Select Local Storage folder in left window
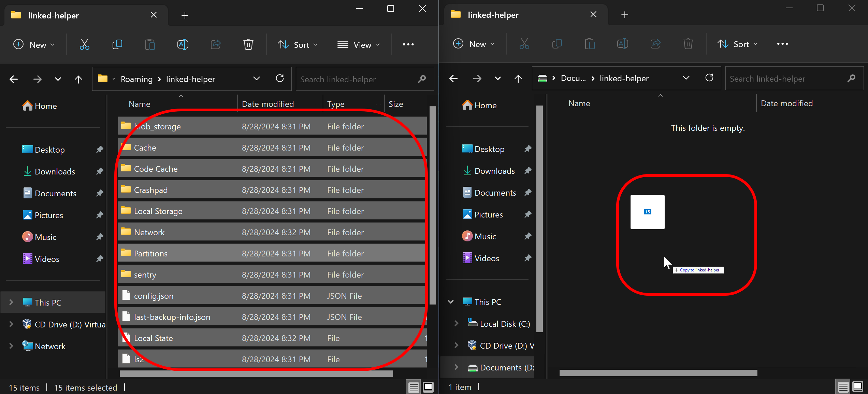868x394 pixels. pyautogui.click(x=272, y=211)
